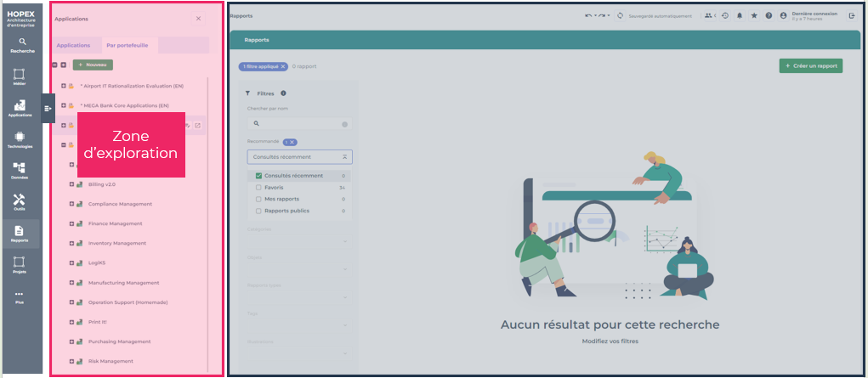Image resolution: width=868 pixels, height=378 pixels.
Task: Open the Métier module icon
Action: [20, 76]
